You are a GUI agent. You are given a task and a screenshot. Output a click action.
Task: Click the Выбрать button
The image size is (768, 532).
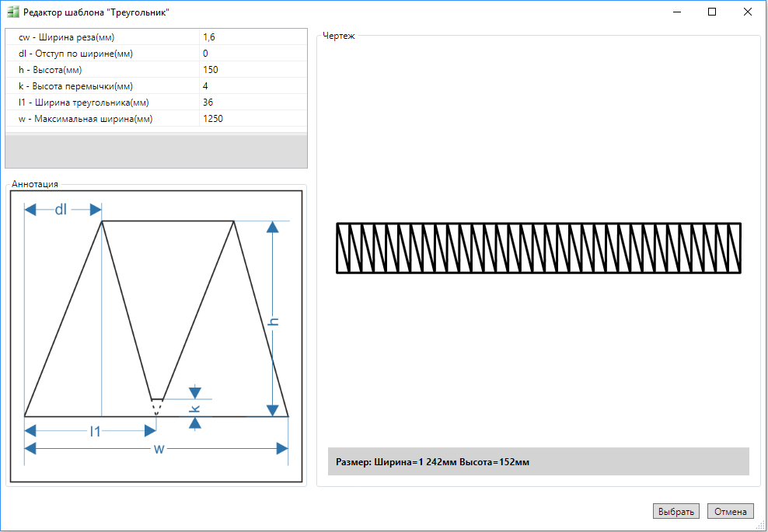(x=676, y=512)
